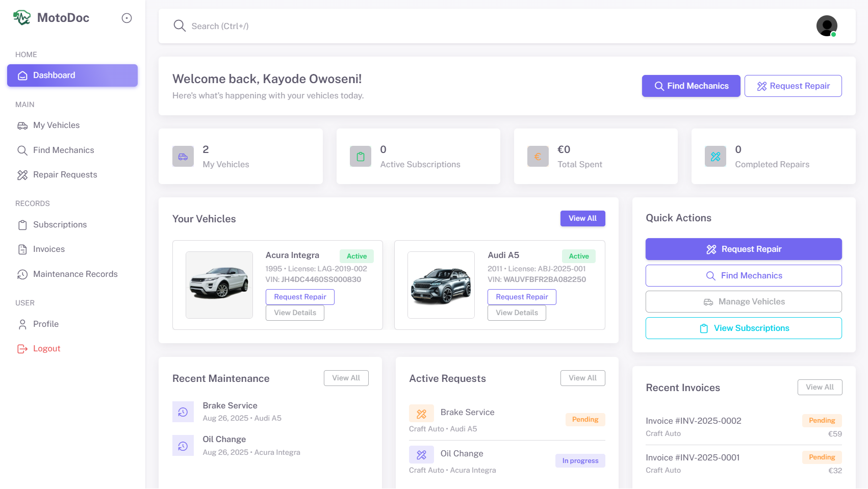
Task: Click the MotoDoc heartbeat logo icon
Action: click(x=22, y=18)
